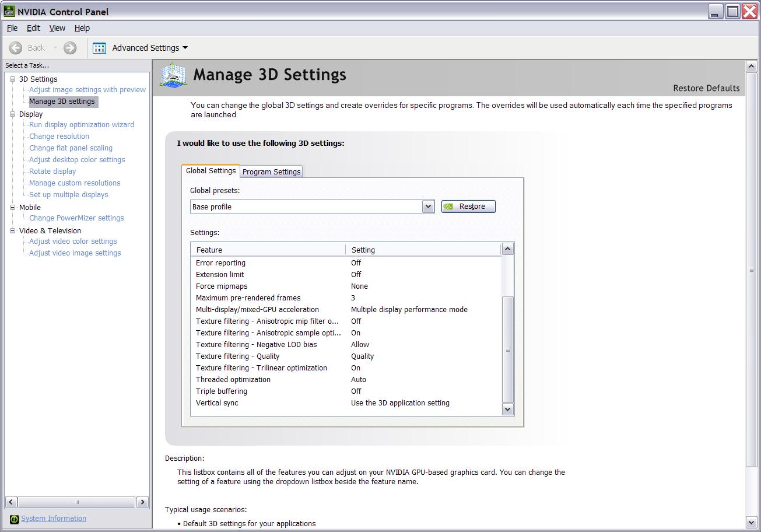This screenshot has width=761, height=532.
Task: Click the Advanced Settings view icon
Action: click(100, 48)
